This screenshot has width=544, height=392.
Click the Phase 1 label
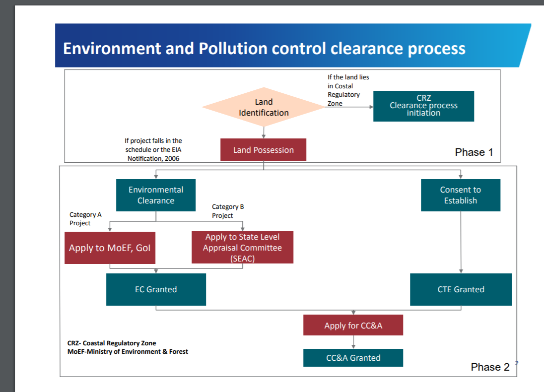pos(474,152)
